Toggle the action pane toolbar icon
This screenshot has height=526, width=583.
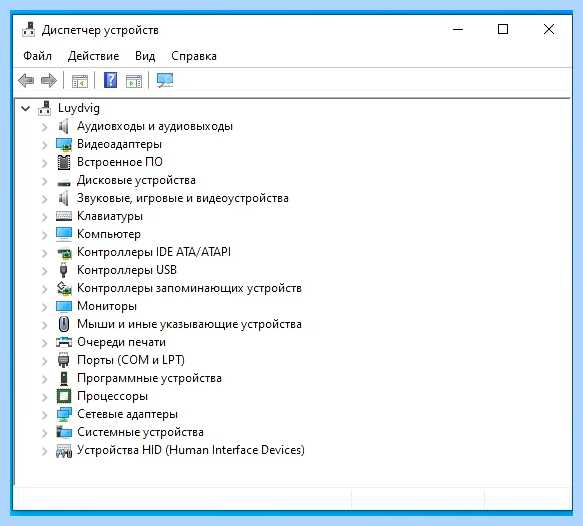[x=134, y=81]
